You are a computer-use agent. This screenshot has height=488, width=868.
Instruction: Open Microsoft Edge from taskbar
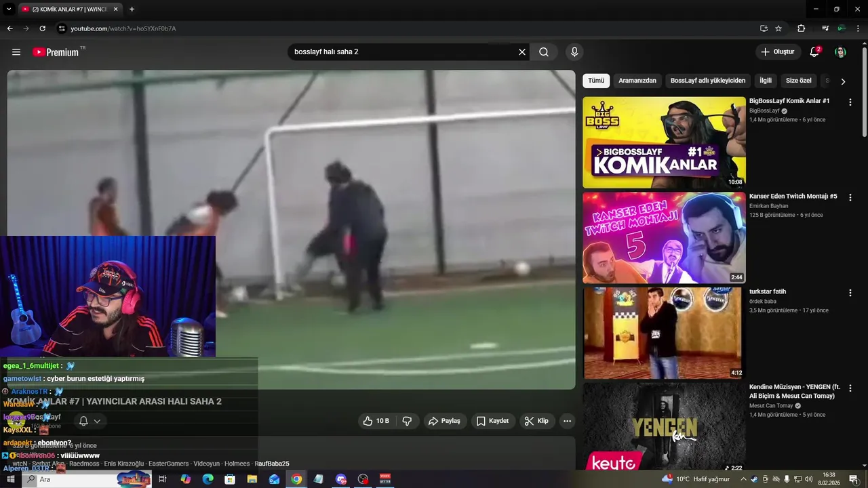click(x=208, y=479)
